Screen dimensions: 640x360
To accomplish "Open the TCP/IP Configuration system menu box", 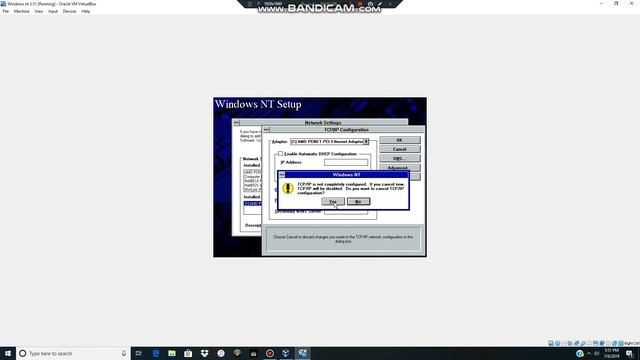I will click(x=266, y=130).
